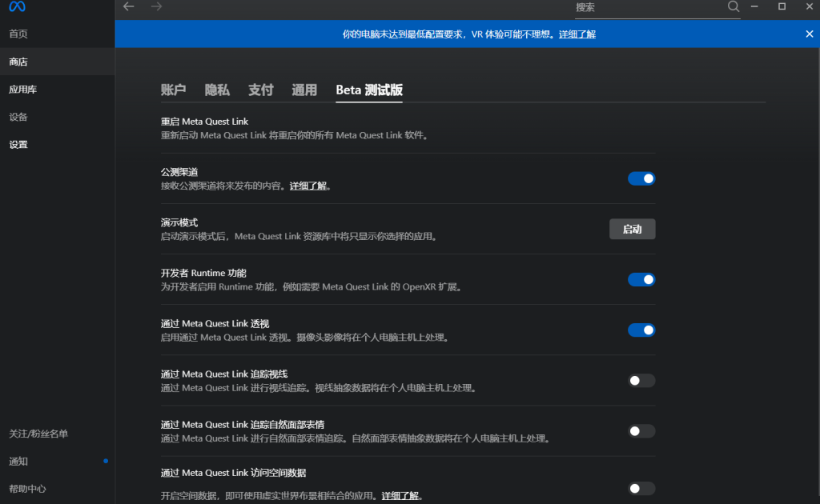
Task: Click 详细了解 link under 公测渠道
Action: tap(308, 186)
